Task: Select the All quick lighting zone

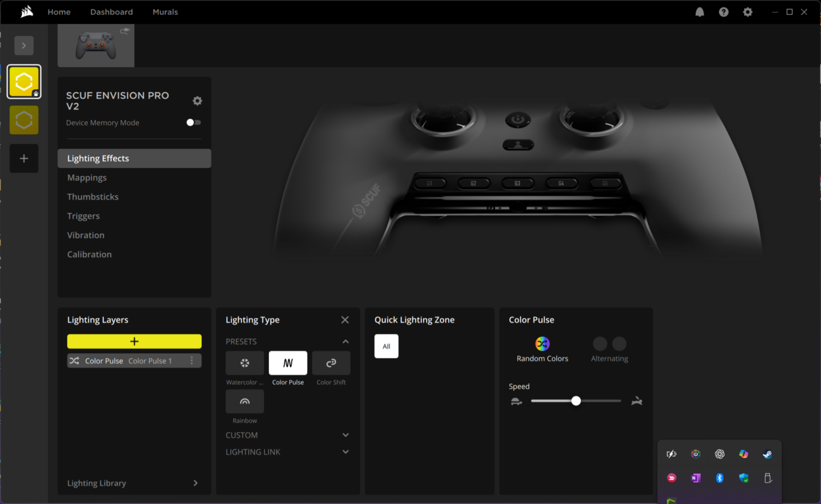Action: (387, 346)
